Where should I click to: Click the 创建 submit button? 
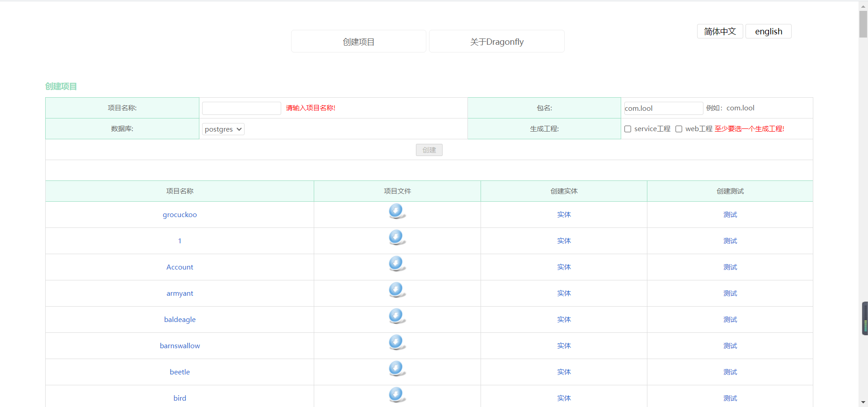pyautogui.click(x=429, y=150)
